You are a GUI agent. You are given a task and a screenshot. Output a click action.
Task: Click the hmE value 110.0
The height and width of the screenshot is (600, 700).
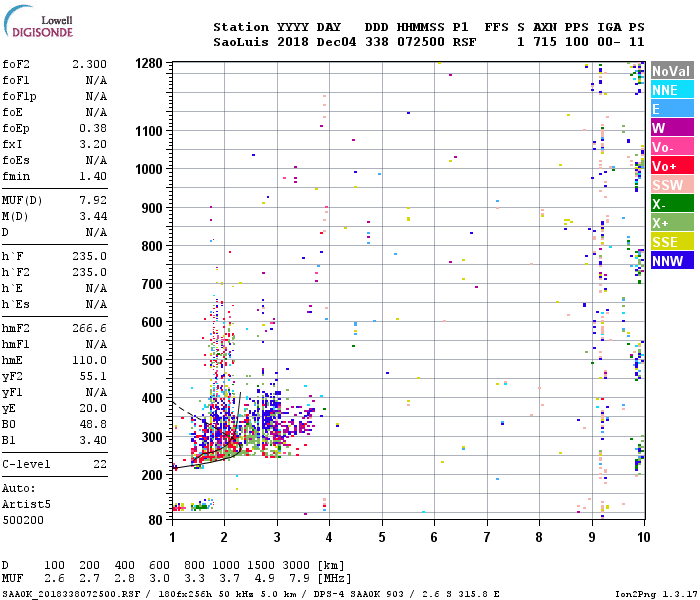click(89, 361)
